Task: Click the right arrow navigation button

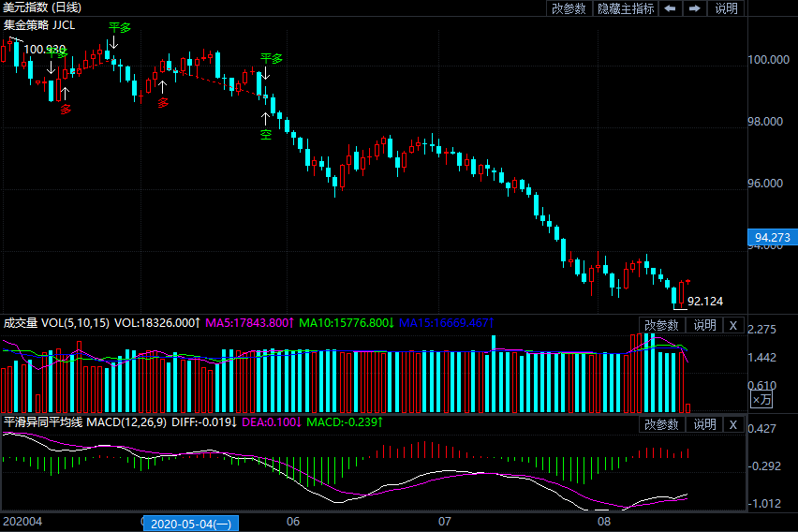Action: point(694,8)
